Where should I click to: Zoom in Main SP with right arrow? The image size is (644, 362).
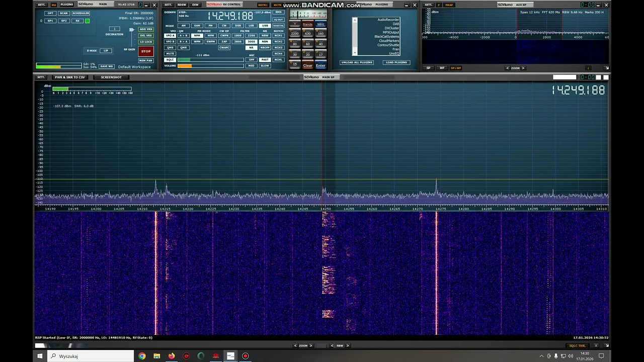[x=311, y=345]
